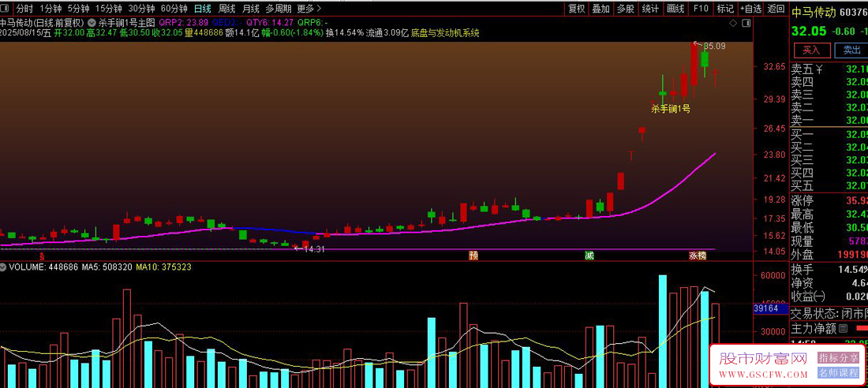Viewport: 868px width, 388px height.
Task: Toggle the side panel icon beside the diamond
Action: click(746, 23)
